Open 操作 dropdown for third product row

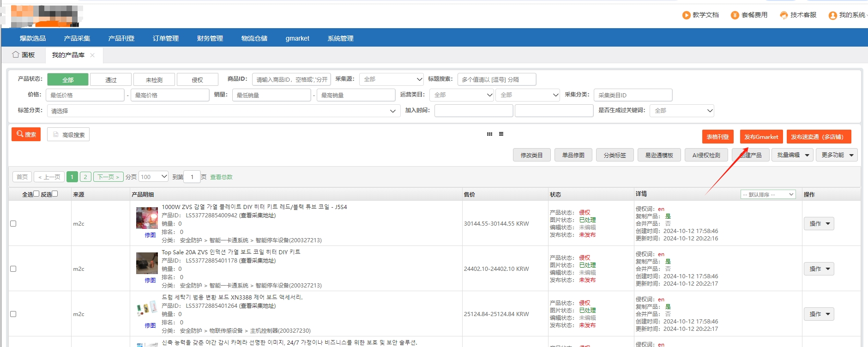[x=819, y=314]
